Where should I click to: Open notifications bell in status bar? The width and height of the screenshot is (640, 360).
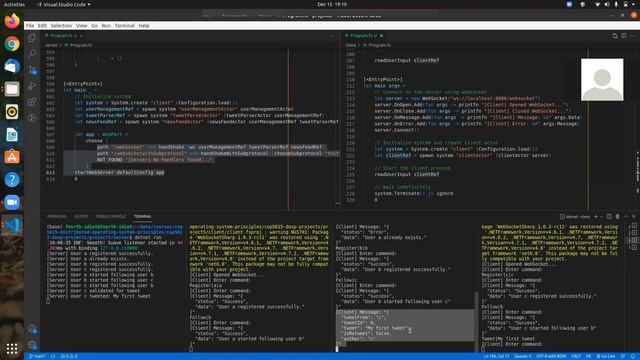pyautogui.click(x=633, y=356)
